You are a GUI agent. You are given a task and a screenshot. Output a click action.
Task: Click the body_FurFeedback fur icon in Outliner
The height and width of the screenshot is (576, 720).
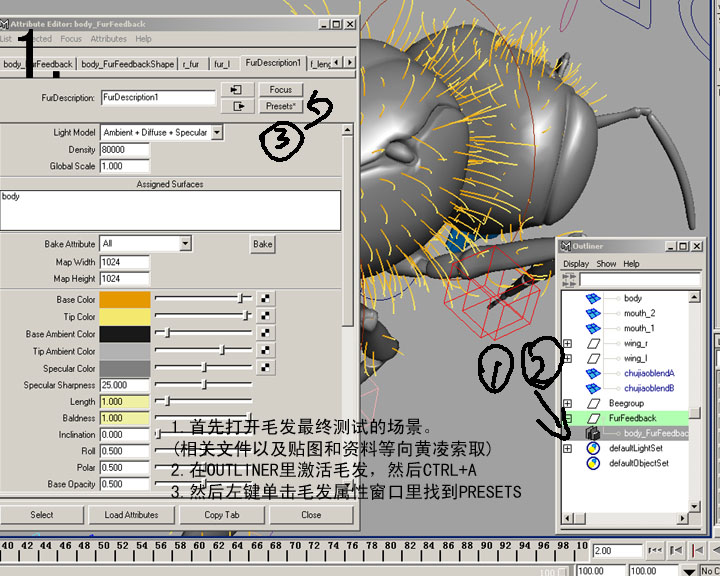(x=593, y=433)
